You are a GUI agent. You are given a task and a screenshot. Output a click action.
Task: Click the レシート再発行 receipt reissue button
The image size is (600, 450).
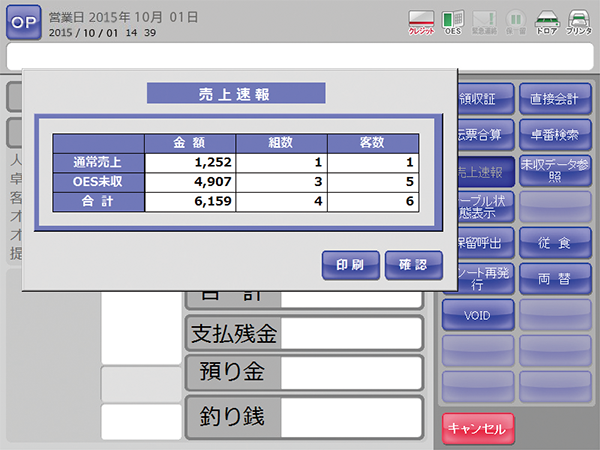pos(486,279)
